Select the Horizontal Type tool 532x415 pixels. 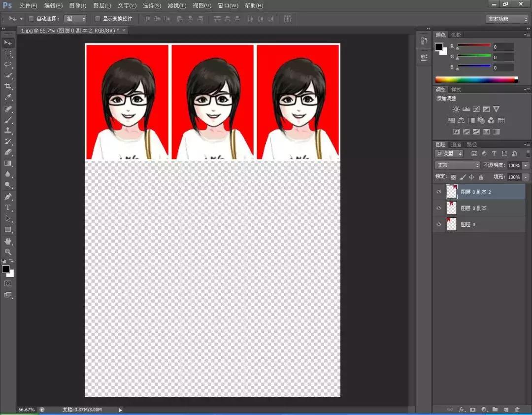(8, 207)
